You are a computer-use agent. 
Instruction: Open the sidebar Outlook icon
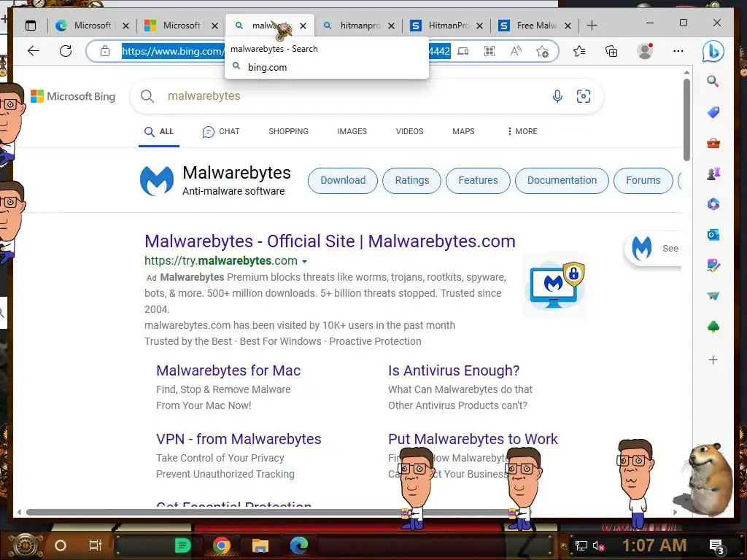pyautogui.click(x=713, y=235)
